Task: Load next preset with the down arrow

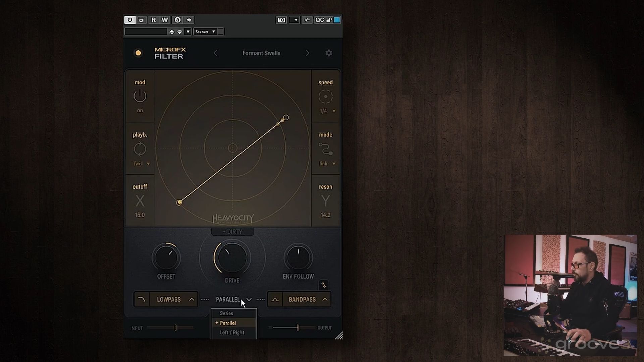Action: tap(180, 32)
